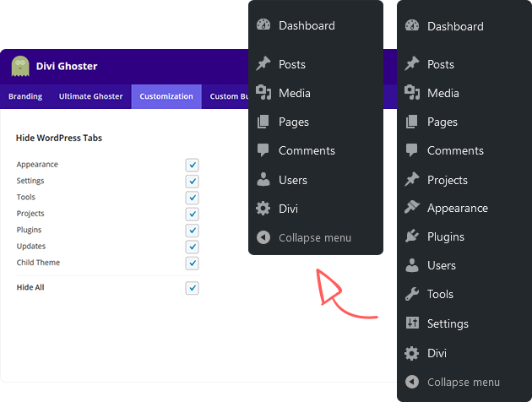The width and height of the screenshot is (532, 402).
Task: Click the Hide WordPress Tabs heading
Action: [x=59, y=138]
